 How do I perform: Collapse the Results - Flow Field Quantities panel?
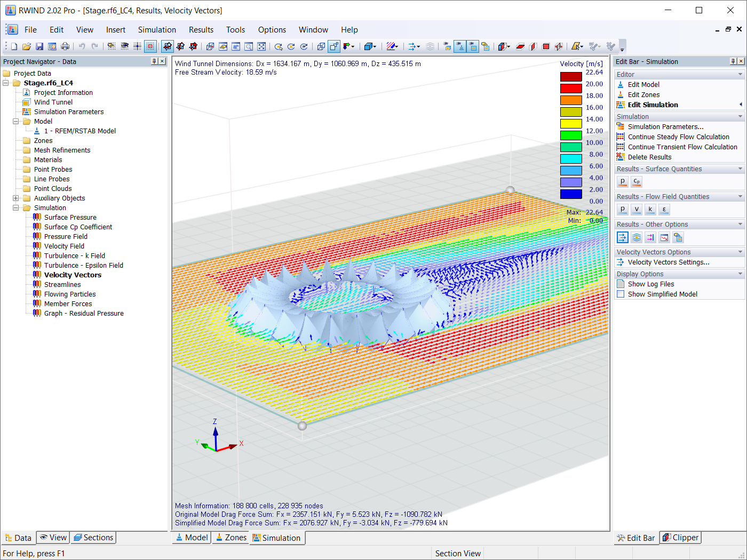740,196
